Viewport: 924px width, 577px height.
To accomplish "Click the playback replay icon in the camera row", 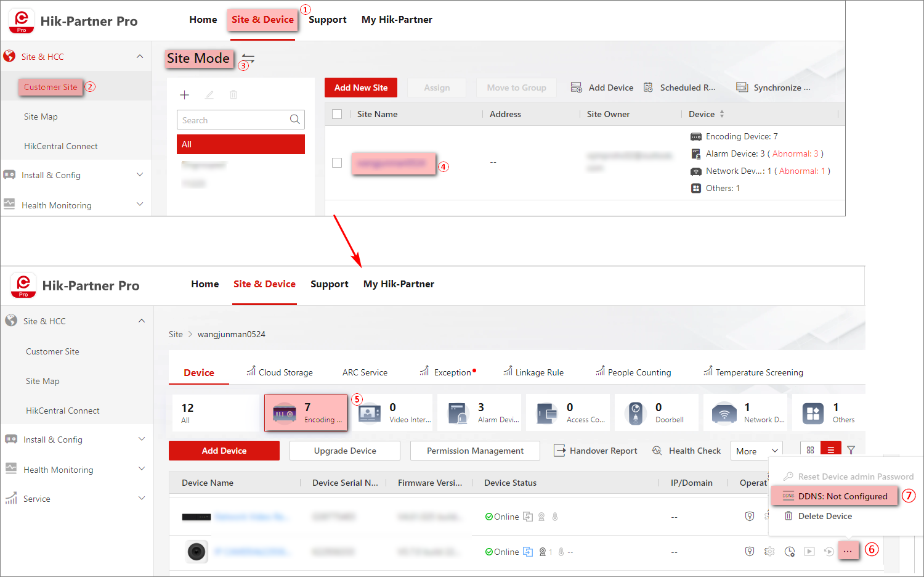I will (x=829, y=551).
